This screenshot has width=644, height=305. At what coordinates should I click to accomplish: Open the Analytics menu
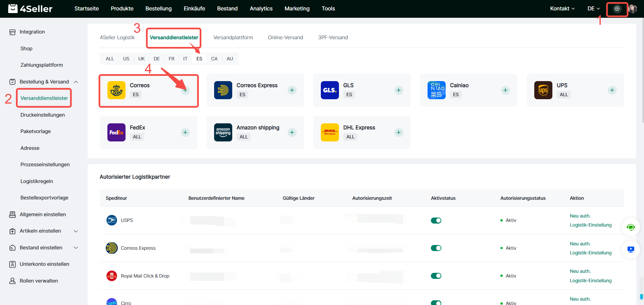click(261, 9)
